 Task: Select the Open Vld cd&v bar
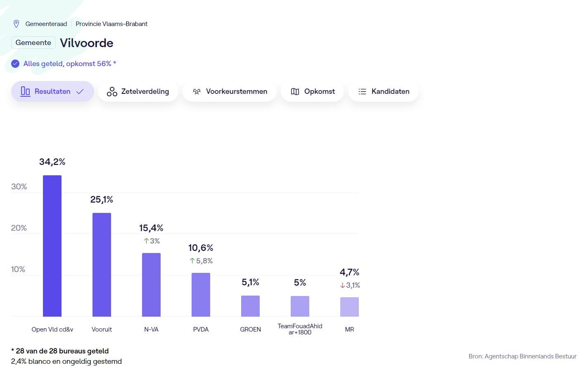52,246
